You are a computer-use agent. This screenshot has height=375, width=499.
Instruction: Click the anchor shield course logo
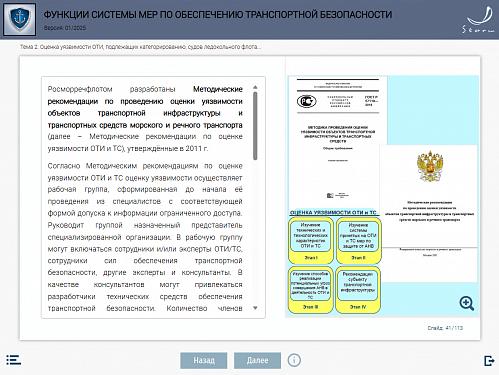click(19, 19)
